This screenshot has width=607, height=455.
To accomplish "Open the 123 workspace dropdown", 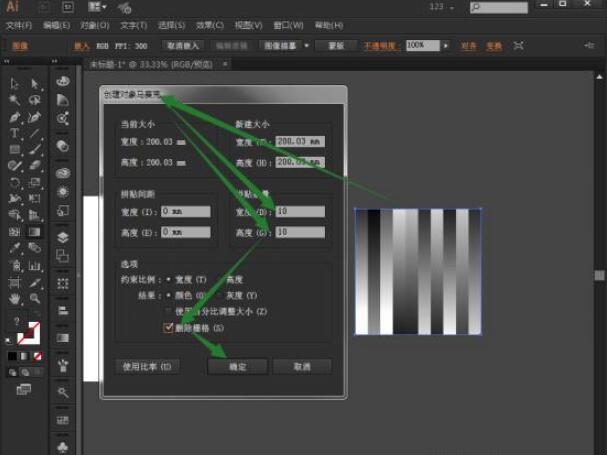I will click(x=442, y=7).
